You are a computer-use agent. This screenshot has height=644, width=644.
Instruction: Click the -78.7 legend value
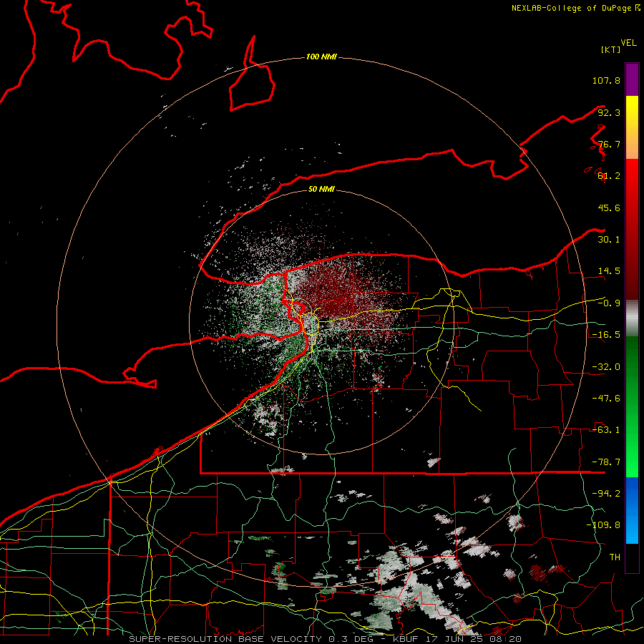click(x=606, y=462)
